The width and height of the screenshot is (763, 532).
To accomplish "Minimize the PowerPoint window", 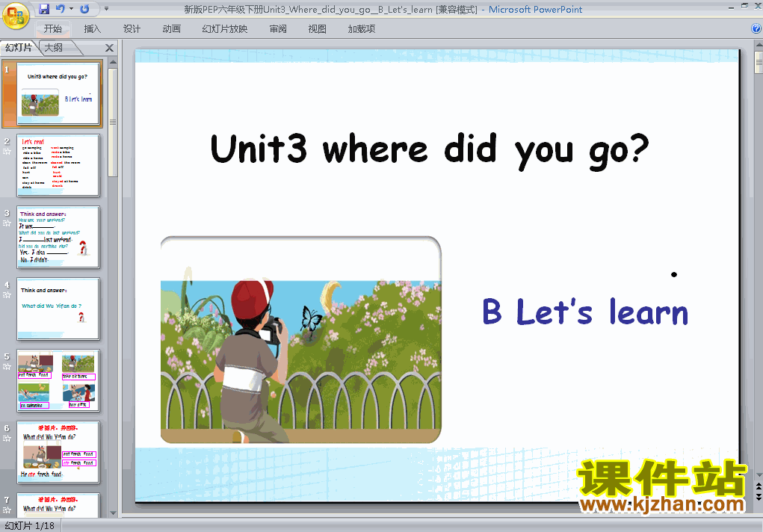I will coord(731,7).
